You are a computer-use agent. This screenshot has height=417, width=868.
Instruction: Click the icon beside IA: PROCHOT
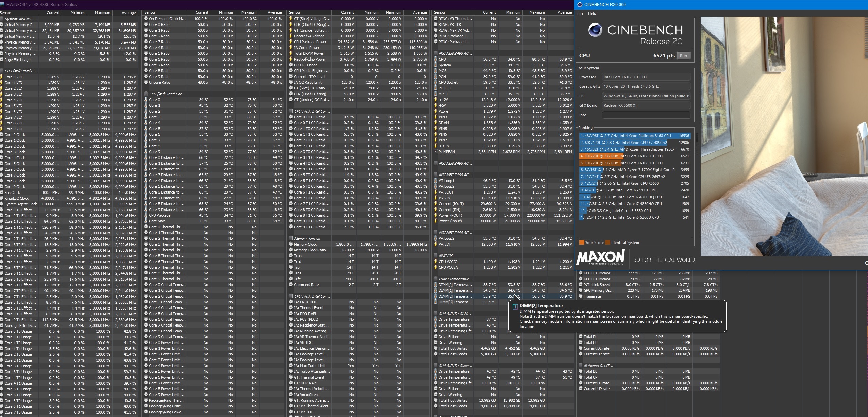pyautogui.click(x=291, y=302)
